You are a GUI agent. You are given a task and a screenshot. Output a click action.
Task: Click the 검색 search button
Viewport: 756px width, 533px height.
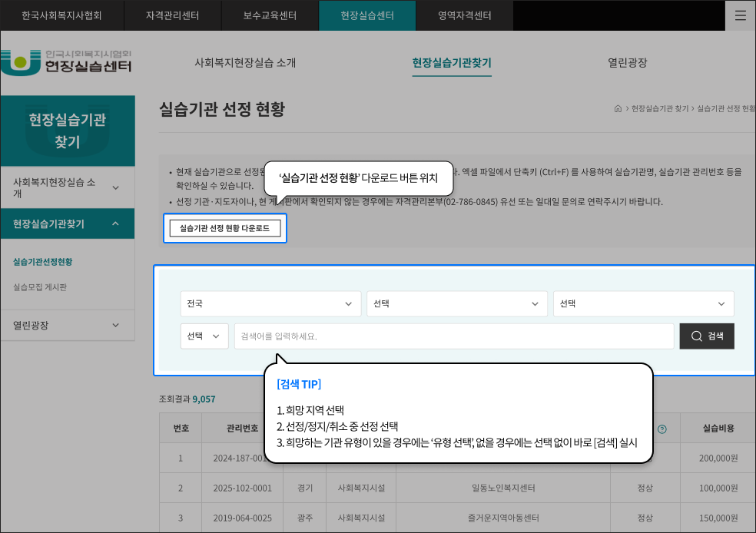[706, 336]
